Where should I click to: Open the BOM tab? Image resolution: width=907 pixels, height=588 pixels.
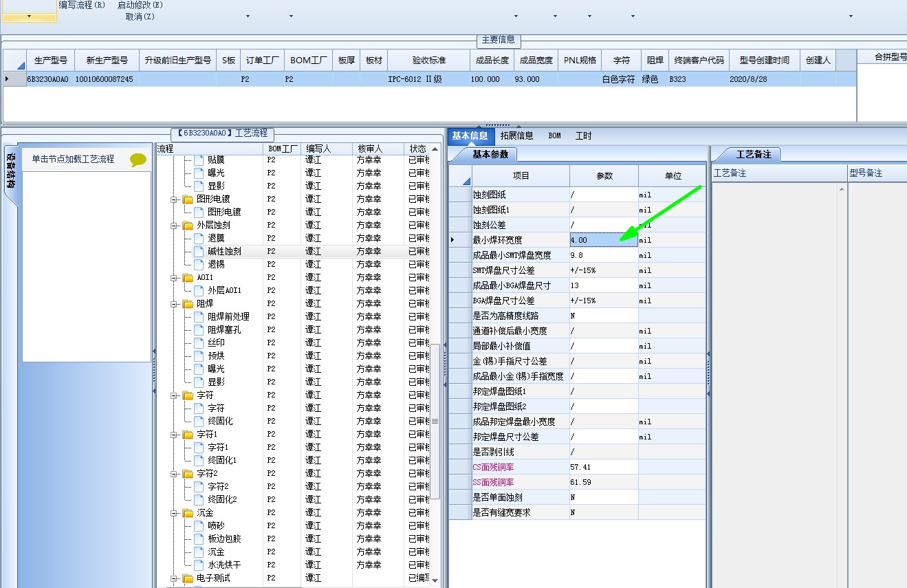coord(555,135)
